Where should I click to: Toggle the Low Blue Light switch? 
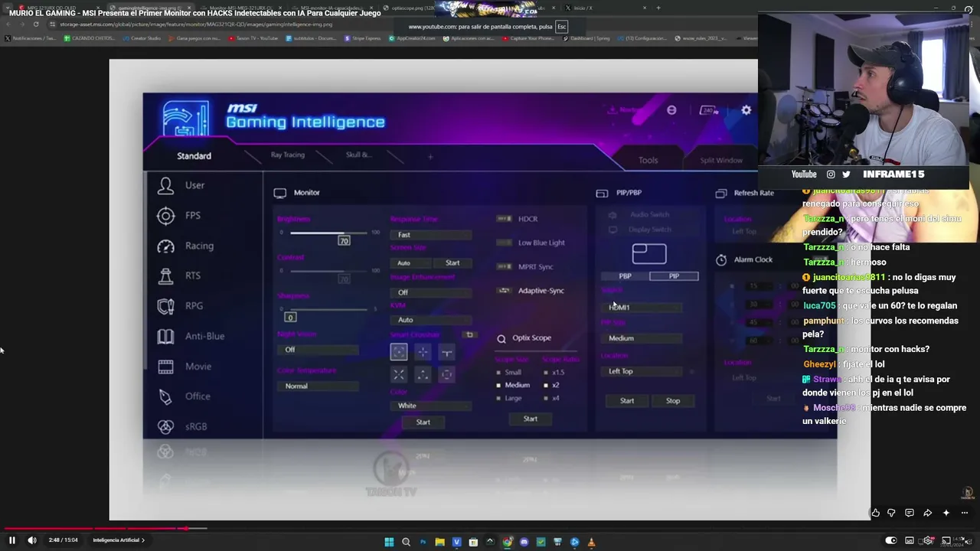[504, 243]
